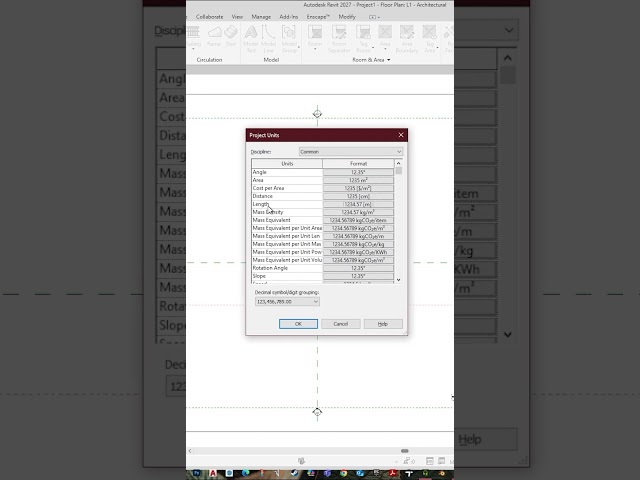Screen dimensions: 640x480
Task: Open the Cost per Area format button
Action: pyautogui.click(x=358, y=188)
